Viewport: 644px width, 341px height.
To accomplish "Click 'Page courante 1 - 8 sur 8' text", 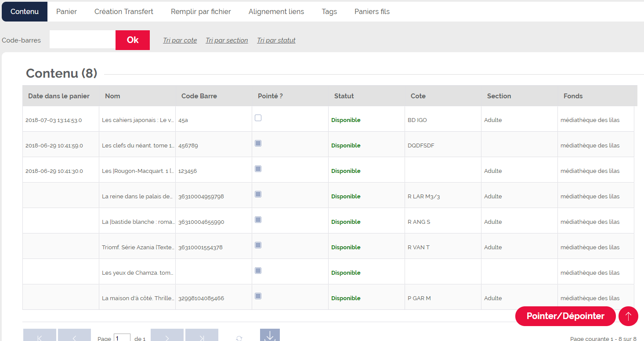I will click(x=603, y=339).
